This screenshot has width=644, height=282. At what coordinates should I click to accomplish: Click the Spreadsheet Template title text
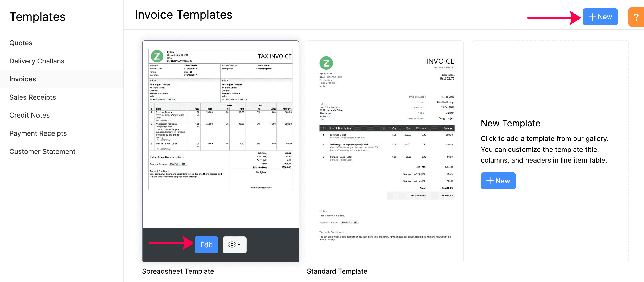click(x=178, y=271)
